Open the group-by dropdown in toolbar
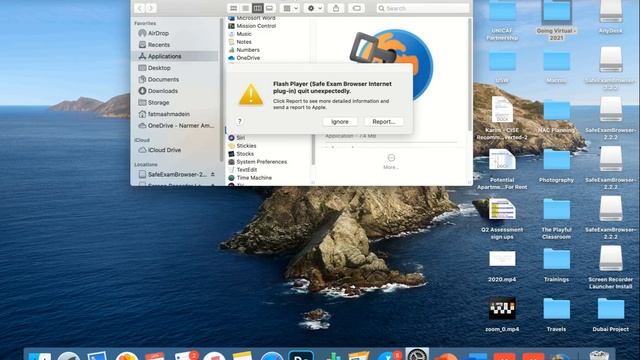The image size is (640, 360). point(291,8)
